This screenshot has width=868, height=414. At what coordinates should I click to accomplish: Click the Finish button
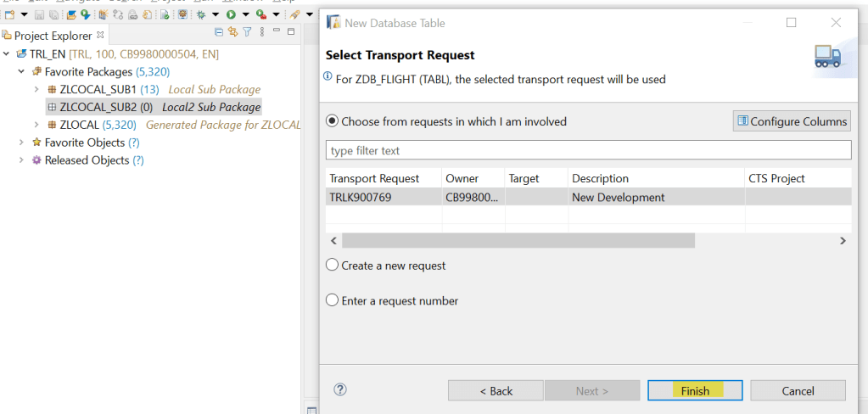click(695, 390)
